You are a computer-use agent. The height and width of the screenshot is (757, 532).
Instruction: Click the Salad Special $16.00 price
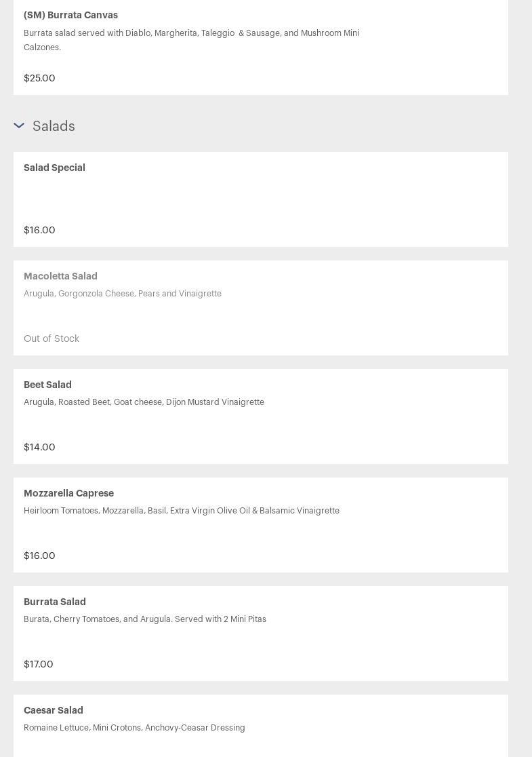tap(39, 230)
